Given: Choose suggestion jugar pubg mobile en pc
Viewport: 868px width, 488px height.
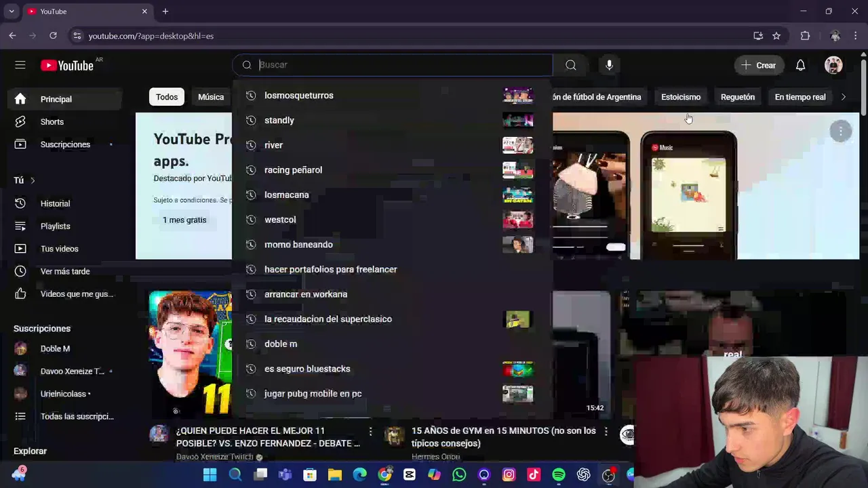Looking at the screenshot, I should pos(393,394).
